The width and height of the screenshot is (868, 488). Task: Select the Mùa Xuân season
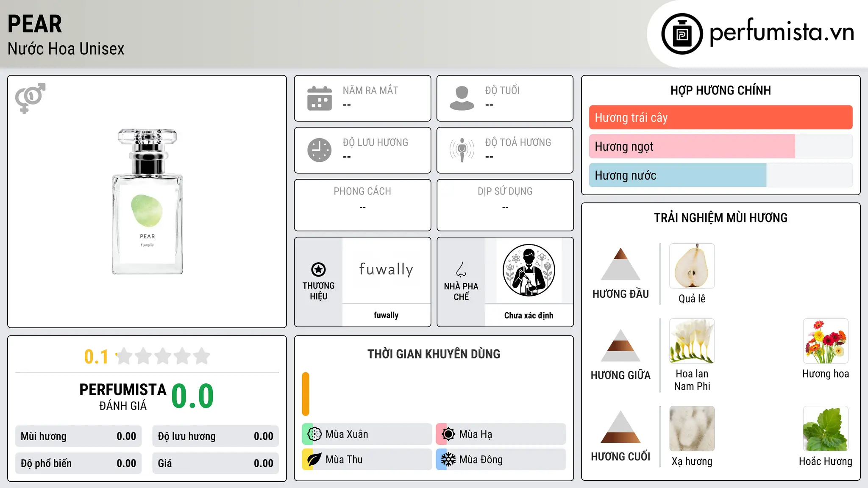(367, 434)
